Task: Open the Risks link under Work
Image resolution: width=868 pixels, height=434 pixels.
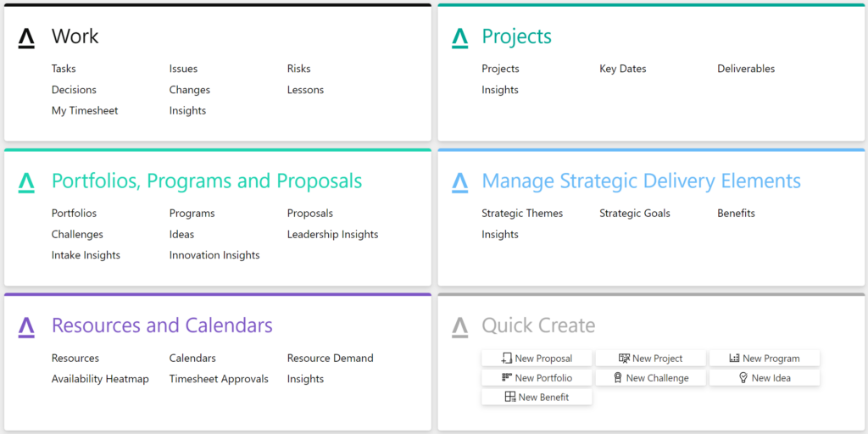Action: pyautogui.click(x=299, y=69)
